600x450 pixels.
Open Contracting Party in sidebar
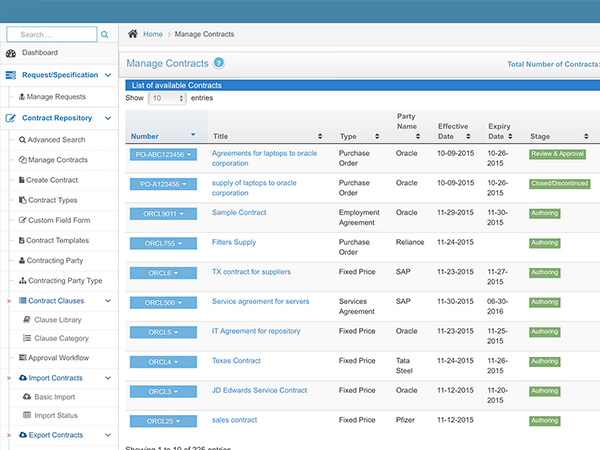click(55, 261)
